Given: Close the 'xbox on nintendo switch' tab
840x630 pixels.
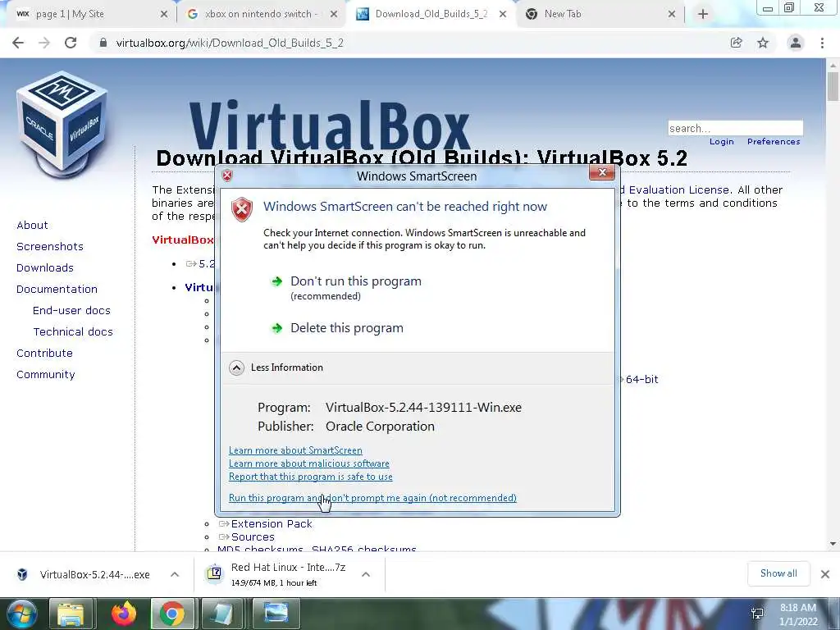Looking at the screenshot, I should [x=334, y=15].
